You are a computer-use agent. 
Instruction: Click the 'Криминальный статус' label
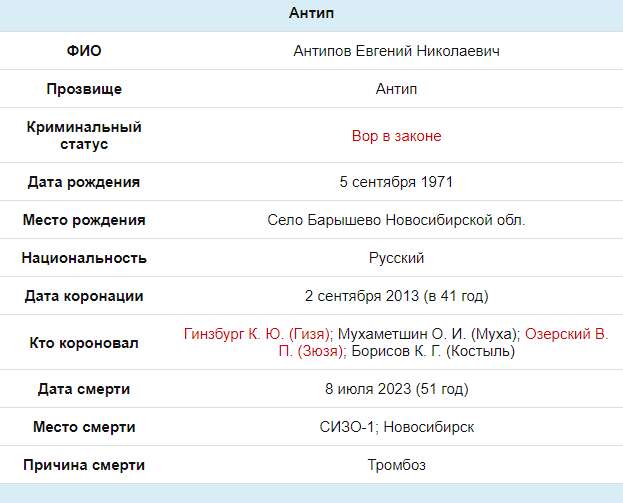[x=84, y=135]
